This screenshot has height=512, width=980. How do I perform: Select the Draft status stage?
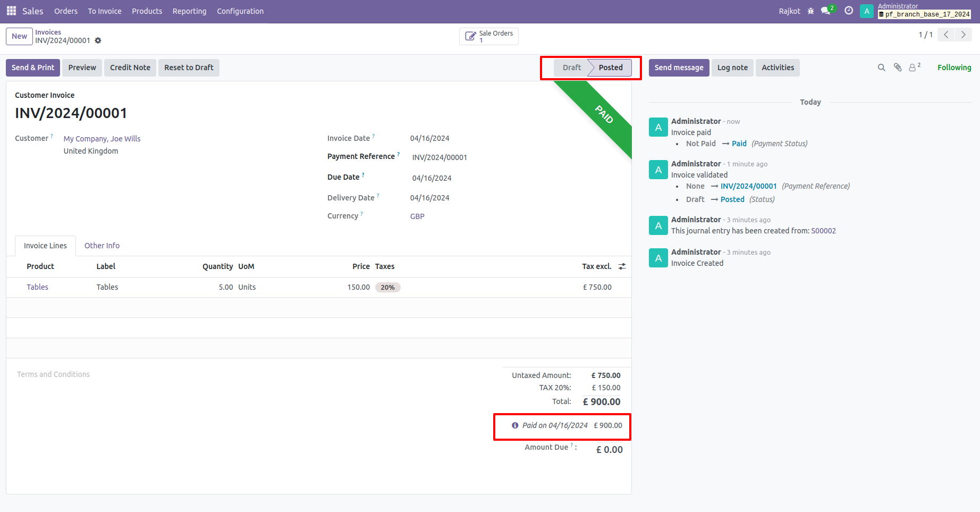click(571, 68)
